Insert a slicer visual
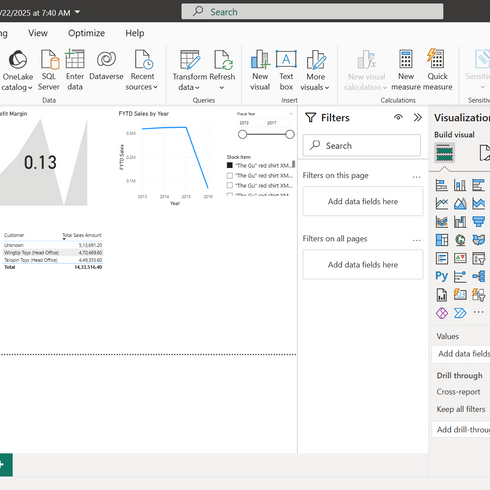Viewport: 490px width, 490px height. (x=478, y=258)
